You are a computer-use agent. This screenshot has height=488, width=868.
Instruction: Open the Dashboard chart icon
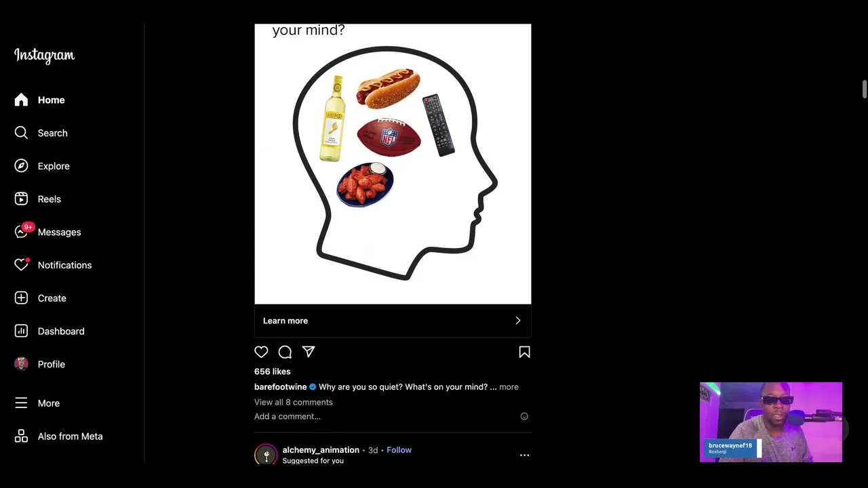point(21,331)
